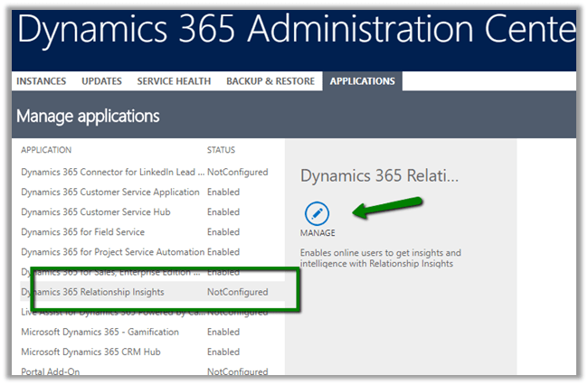Viewport: 588px width, 385px height.
Task: Choose the Portal Add-On application
Action: point(52,371)
